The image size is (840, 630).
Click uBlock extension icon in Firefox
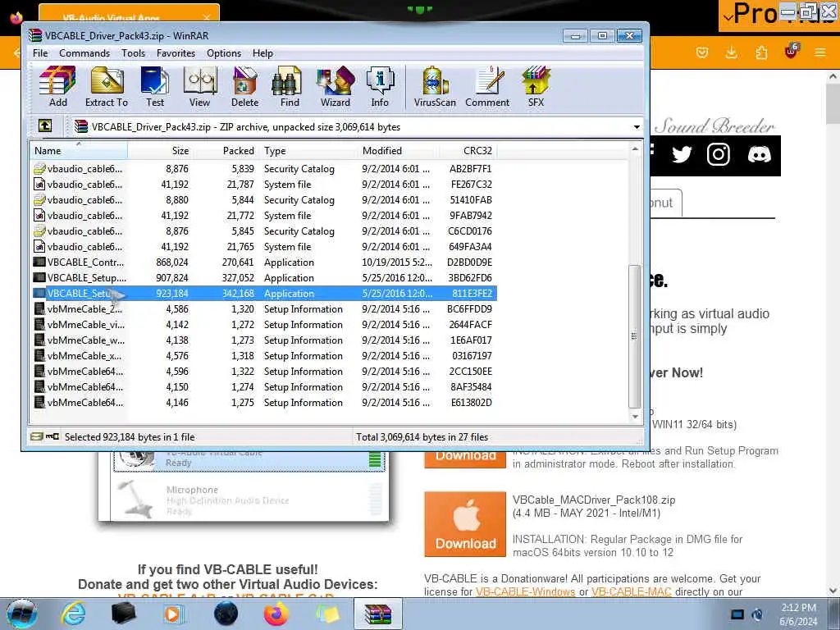(x=792, y=52)
